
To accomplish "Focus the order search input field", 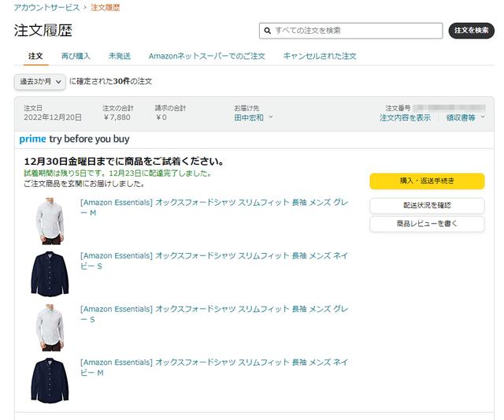I will (350, 31).
